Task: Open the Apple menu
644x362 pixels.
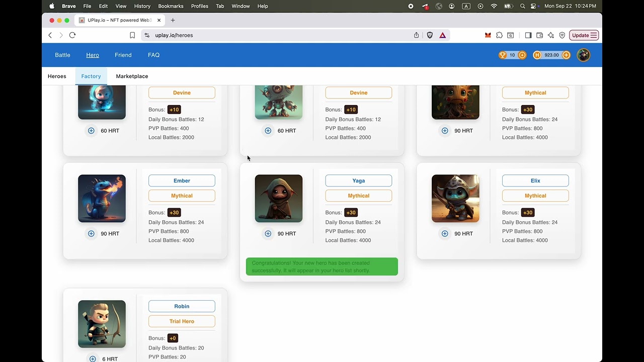Action: pos(52,6)
